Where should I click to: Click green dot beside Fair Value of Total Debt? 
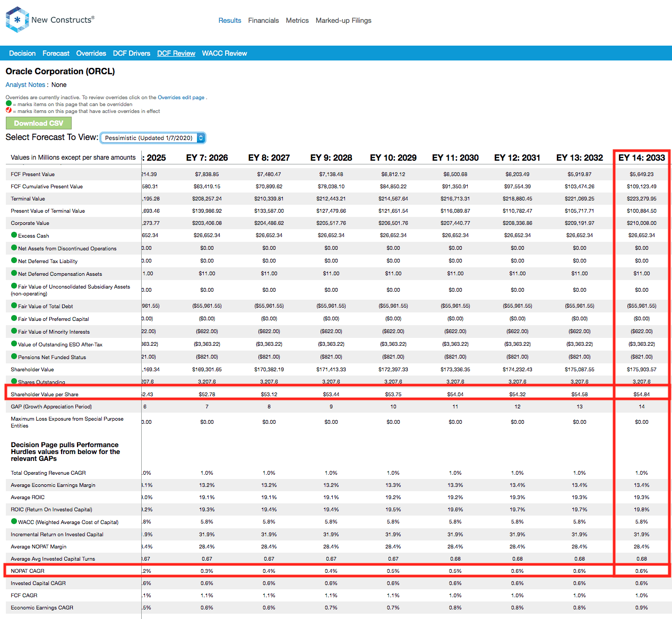(14, 305)
